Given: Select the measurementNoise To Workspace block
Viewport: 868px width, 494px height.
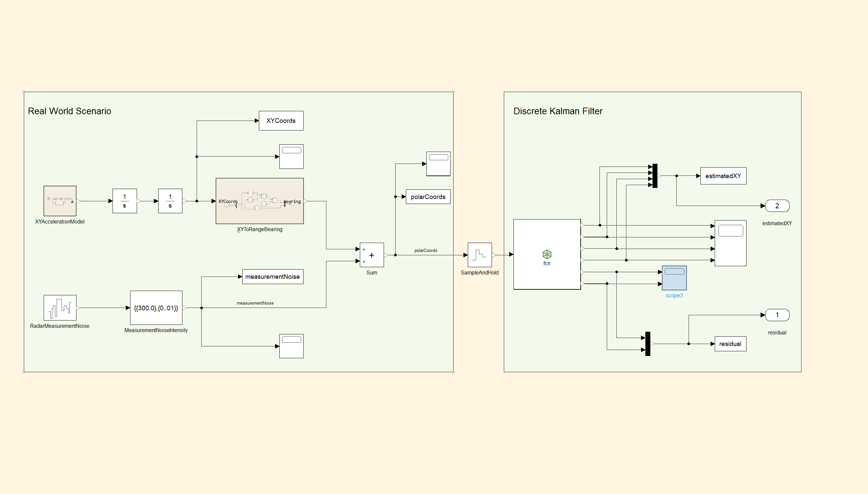Looking at the screenshot, I should click(272, 276).
